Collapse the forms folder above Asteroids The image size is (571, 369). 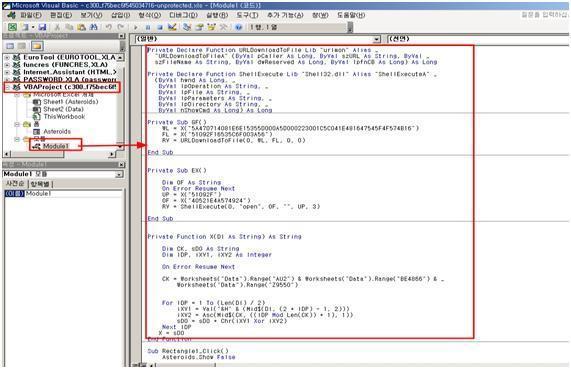(17, 124)
